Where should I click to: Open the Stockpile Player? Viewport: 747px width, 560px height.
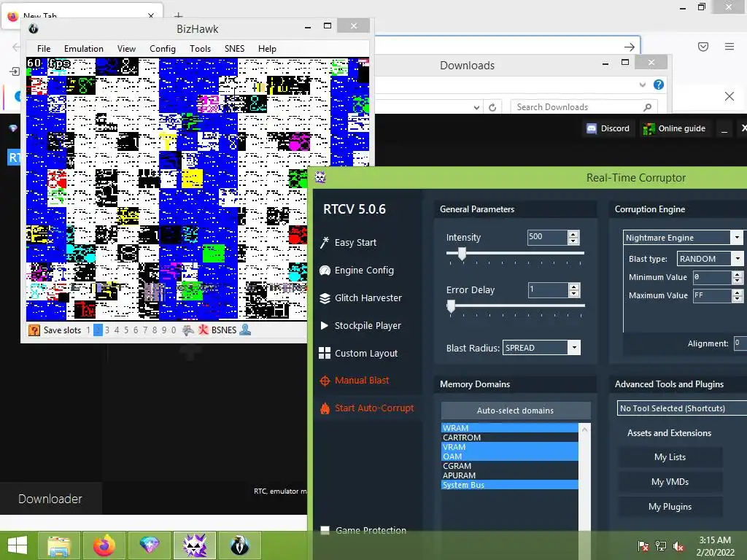360,325
